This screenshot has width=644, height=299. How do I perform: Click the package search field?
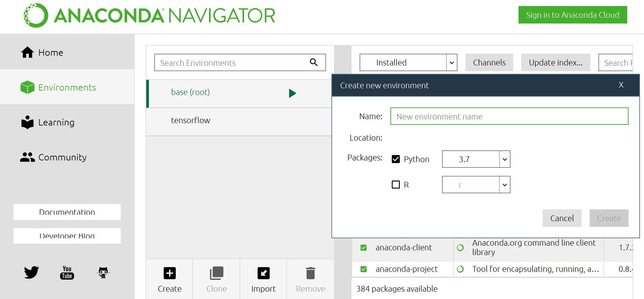(616, 62)
